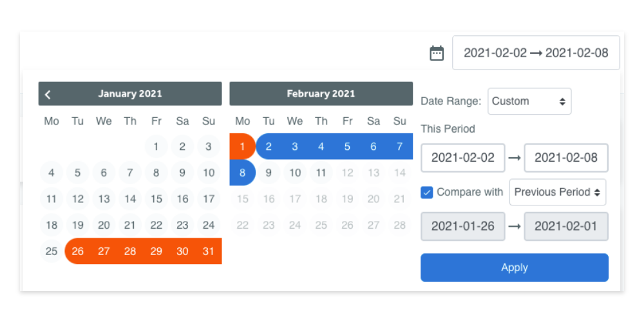Click comparison end date 2021-02-01

566,226
